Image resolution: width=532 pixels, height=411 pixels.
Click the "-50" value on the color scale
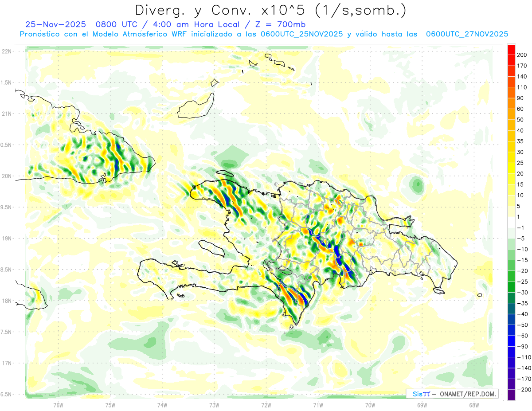coord(523,325)
